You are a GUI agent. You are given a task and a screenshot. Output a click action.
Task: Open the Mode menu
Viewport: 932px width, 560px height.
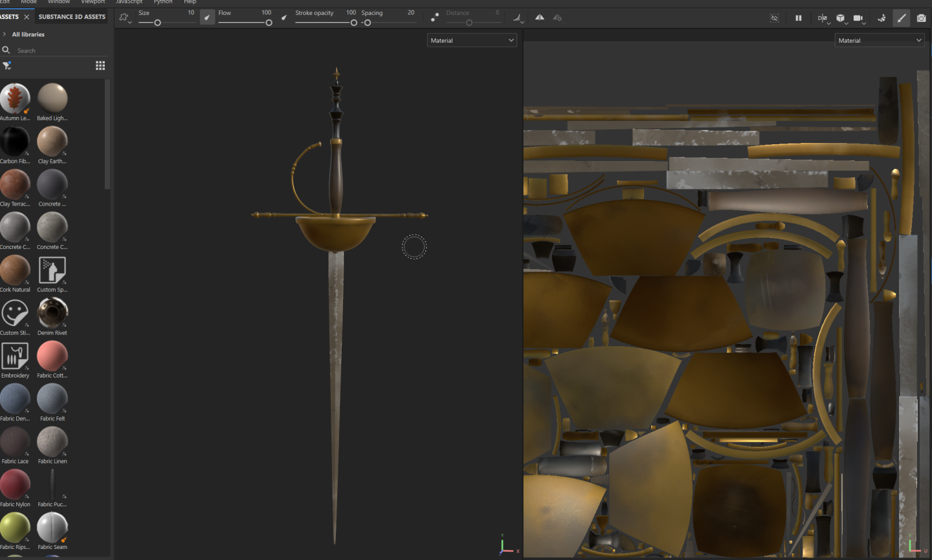(x=29, y=2)
